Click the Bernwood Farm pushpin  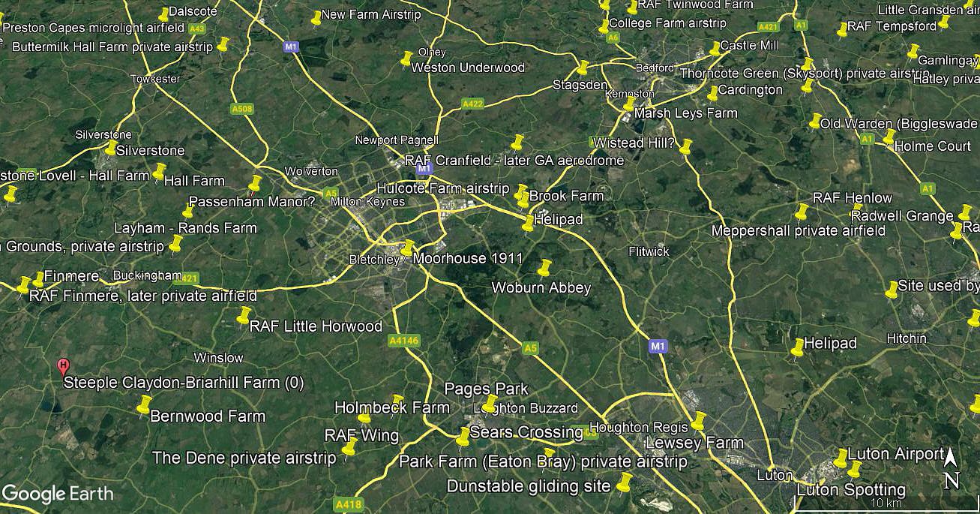(x=144, y=405)
